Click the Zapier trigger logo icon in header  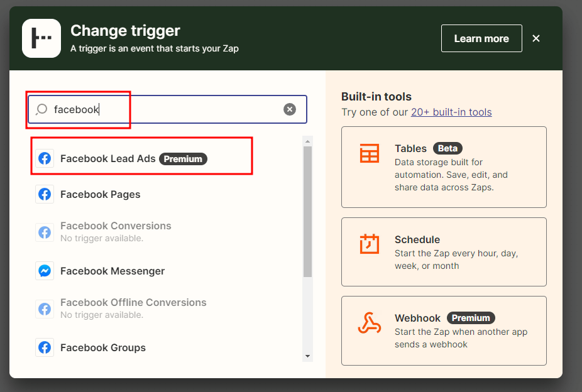[x=41, y=38]
